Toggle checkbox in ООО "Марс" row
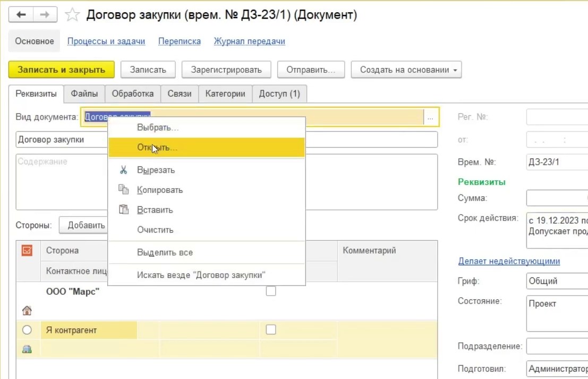588x379 pixels. coord(271,291)
